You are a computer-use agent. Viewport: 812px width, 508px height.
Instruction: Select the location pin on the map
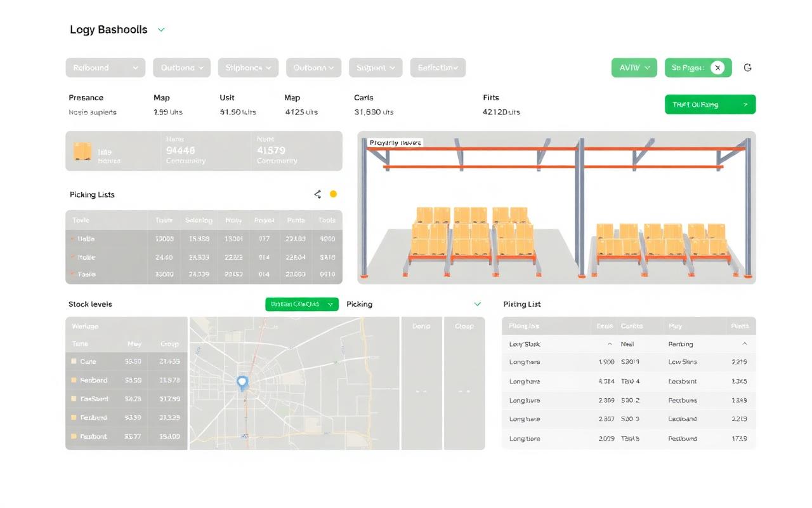point(242,382)
